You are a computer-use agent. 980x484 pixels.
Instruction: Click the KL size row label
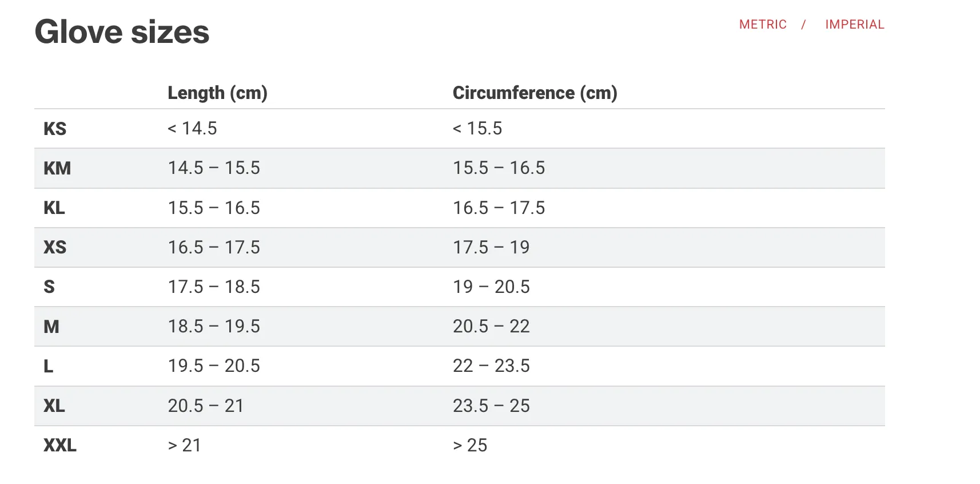[x=54, y=208]
